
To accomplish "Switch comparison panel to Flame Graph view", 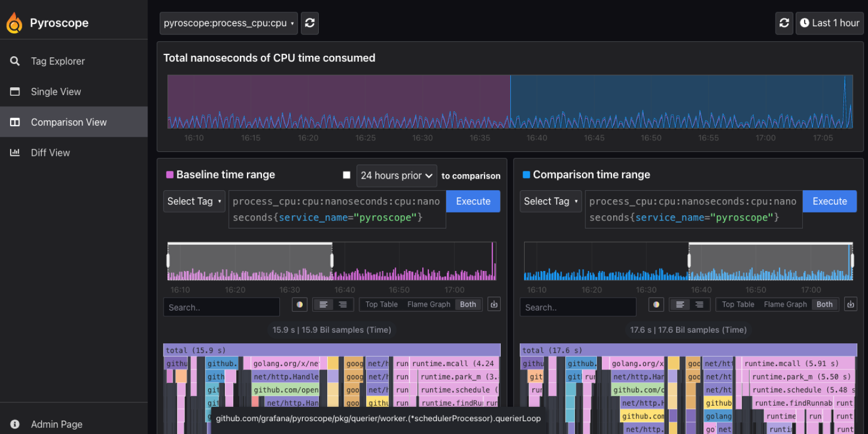I will (x=785, y=304).
